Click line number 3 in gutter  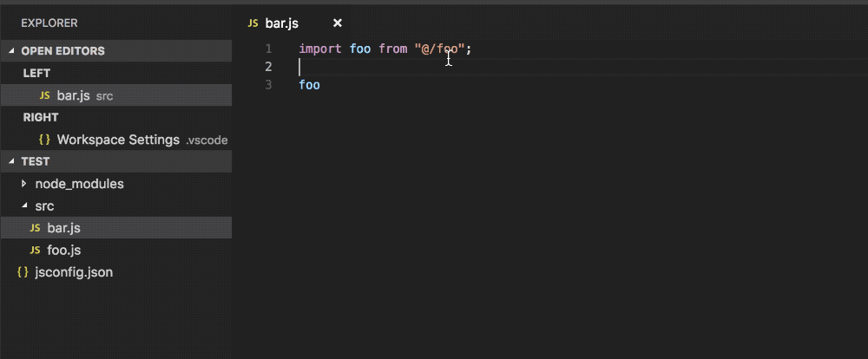pyautogui.click(x=268, y=85)
